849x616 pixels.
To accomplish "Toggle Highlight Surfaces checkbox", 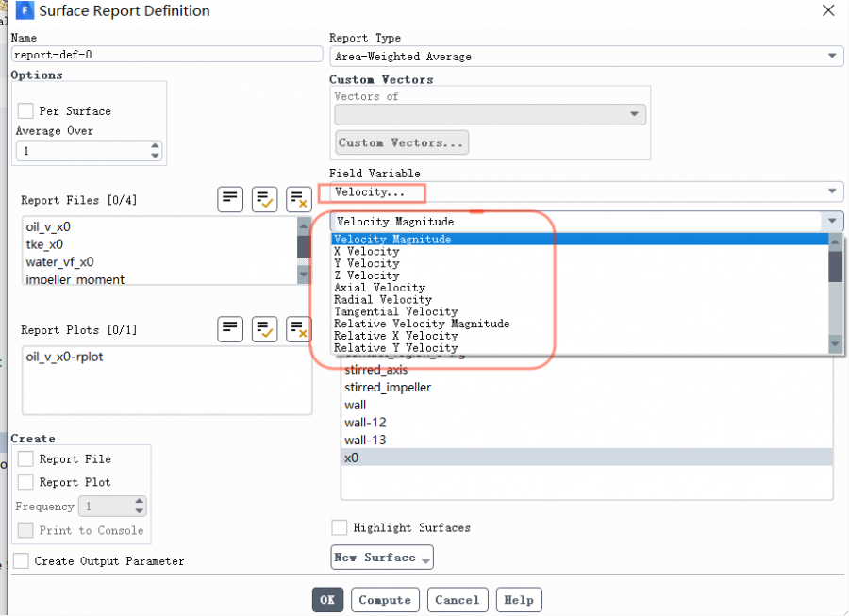I will click(340, 527).
